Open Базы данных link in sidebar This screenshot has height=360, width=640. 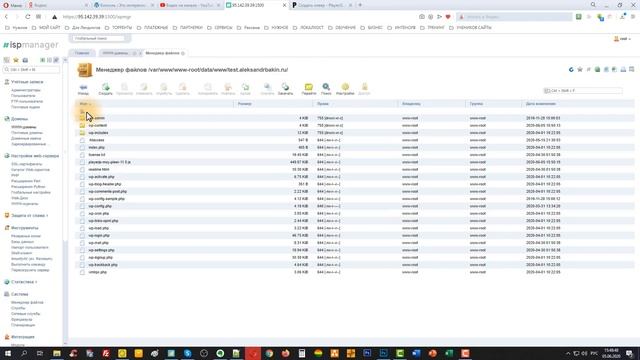pos(22,242)
